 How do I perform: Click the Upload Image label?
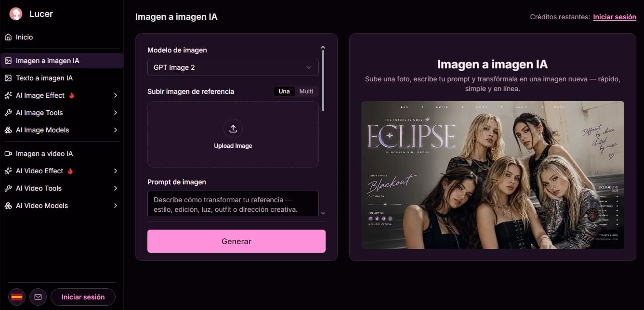point(233,146)
